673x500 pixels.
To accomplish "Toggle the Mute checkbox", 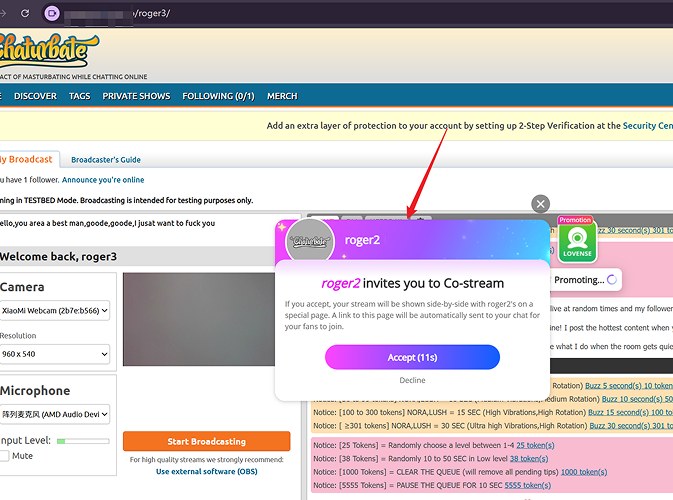I will tap(5, 456).
